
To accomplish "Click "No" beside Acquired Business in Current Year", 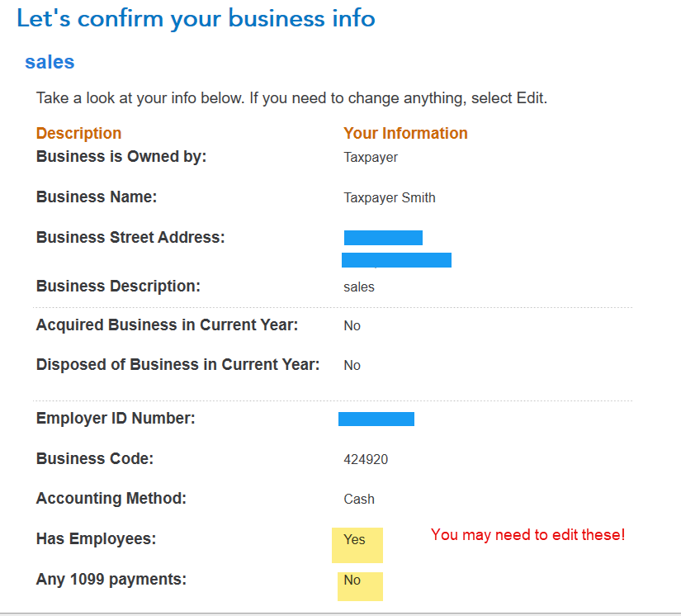I will 352,325.
